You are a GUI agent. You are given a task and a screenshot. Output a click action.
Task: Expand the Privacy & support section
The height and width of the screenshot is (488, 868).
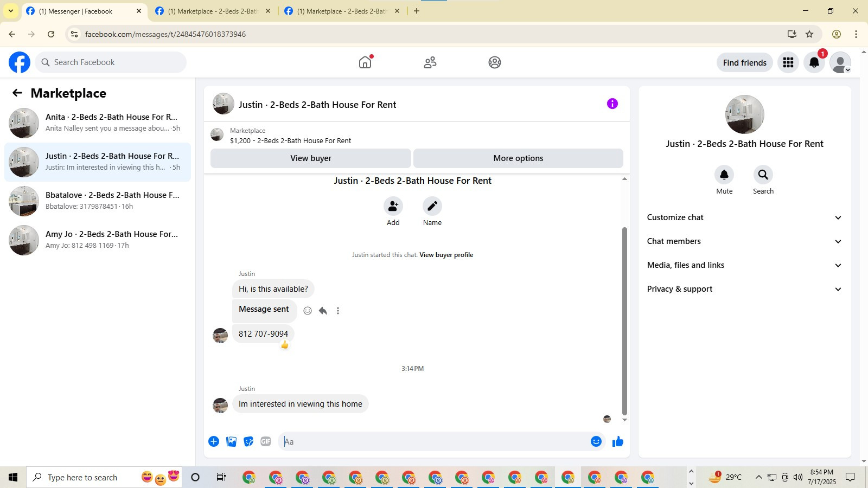(x=744, y=289)
